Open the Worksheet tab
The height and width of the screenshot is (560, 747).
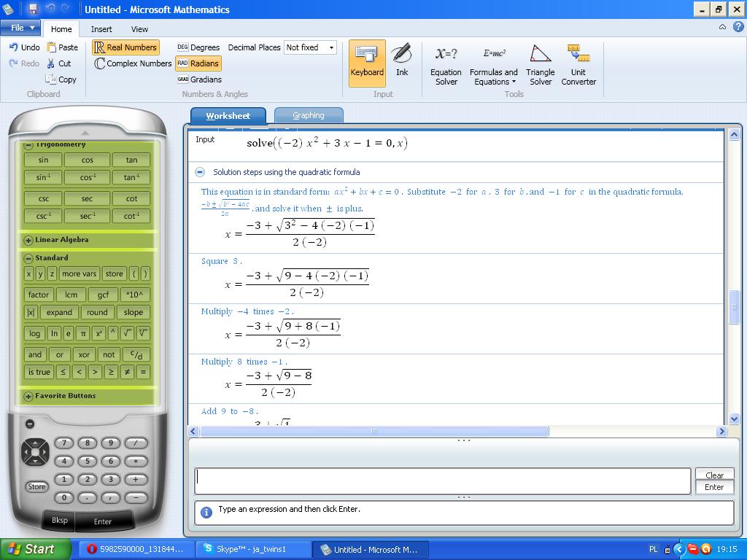pos(228,116)
